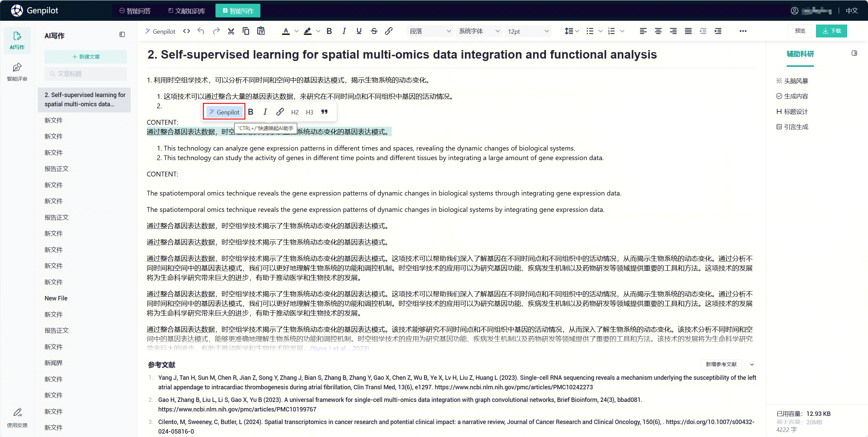This screenshot has height=437, width=868.
Task: Apply numbered list
Action: tap(612, 31)
